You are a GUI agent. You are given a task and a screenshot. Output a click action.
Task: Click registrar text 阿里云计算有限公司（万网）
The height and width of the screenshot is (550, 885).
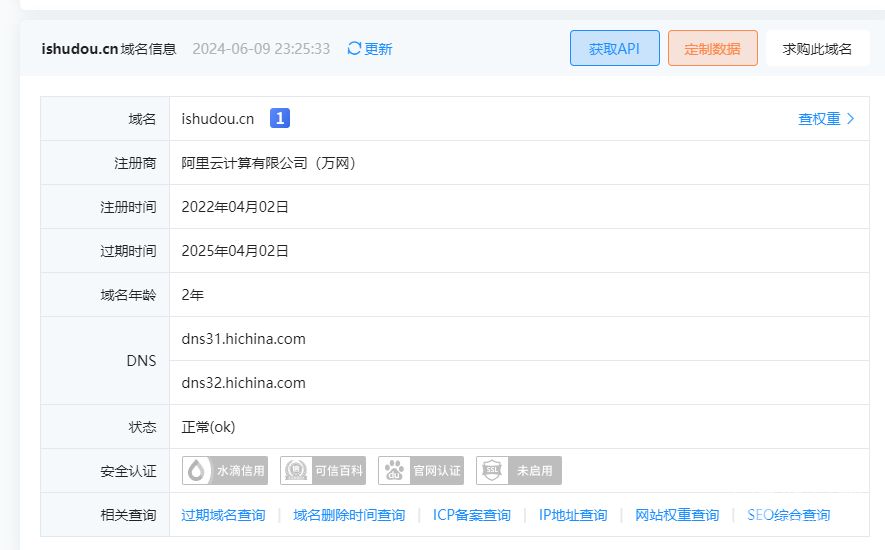point(269,163)
